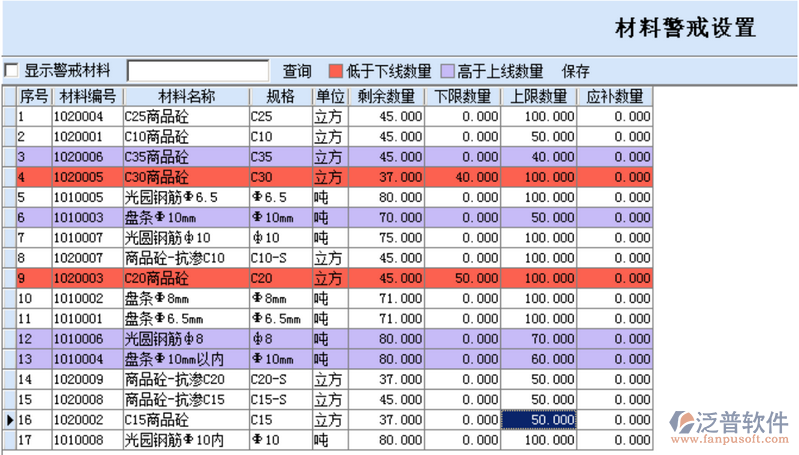
Task: Select the 剩余数量 column header
Action: 386,96
